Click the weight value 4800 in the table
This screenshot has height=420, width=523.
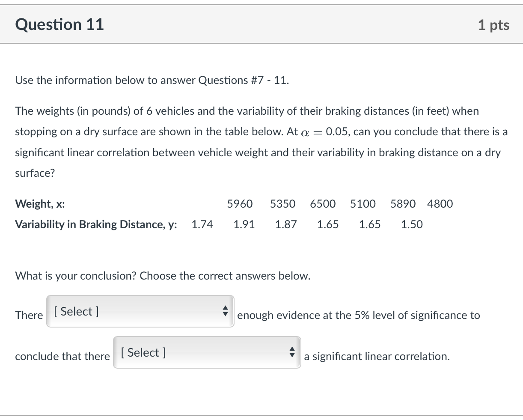click(440, 204)
